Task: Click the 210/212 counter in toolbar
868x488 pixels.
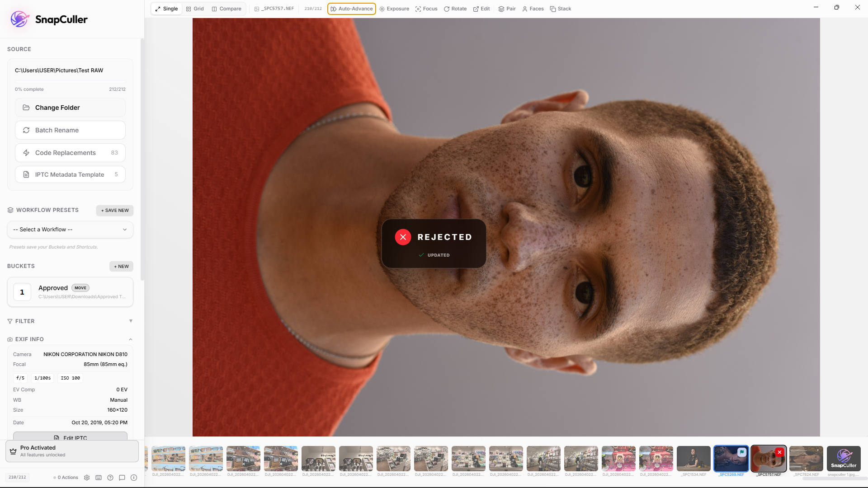Action: tap(313, 9)
